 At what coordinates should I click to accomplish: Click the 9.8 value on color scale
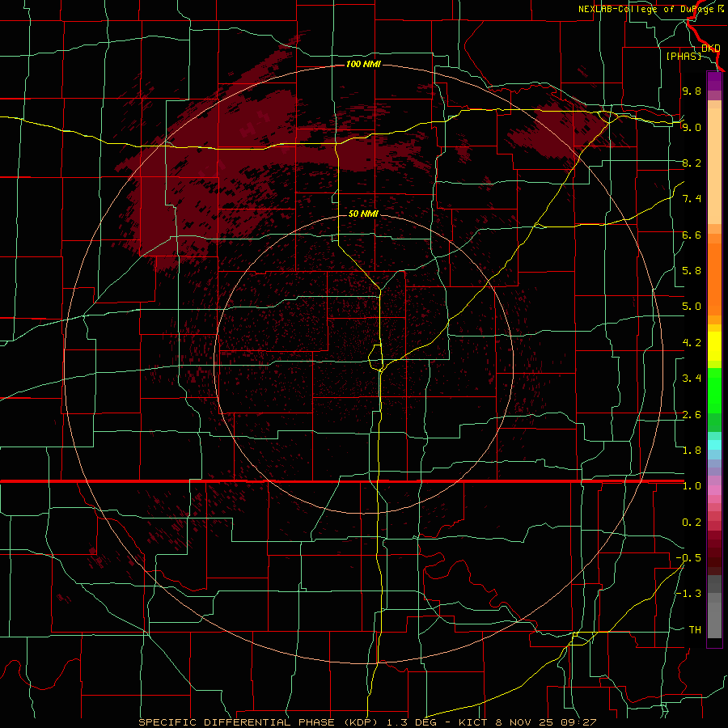pos(692,91)
